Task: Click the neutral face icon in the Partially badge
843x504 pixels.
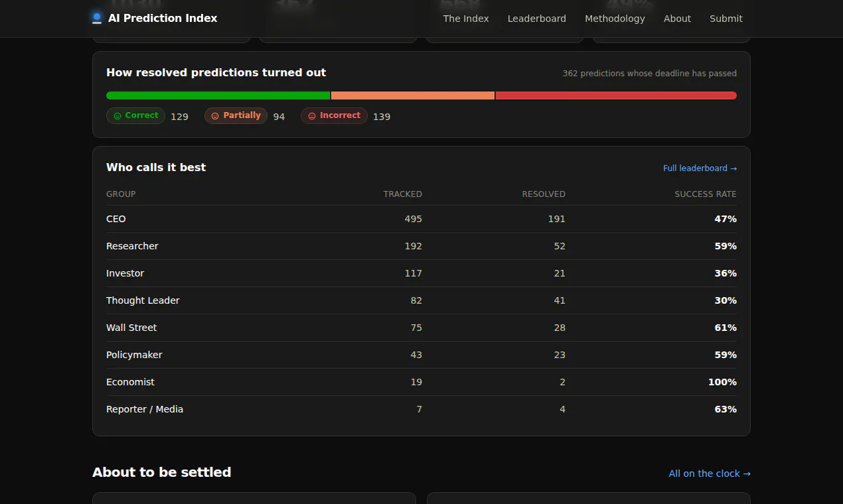Action: point(215,116)
